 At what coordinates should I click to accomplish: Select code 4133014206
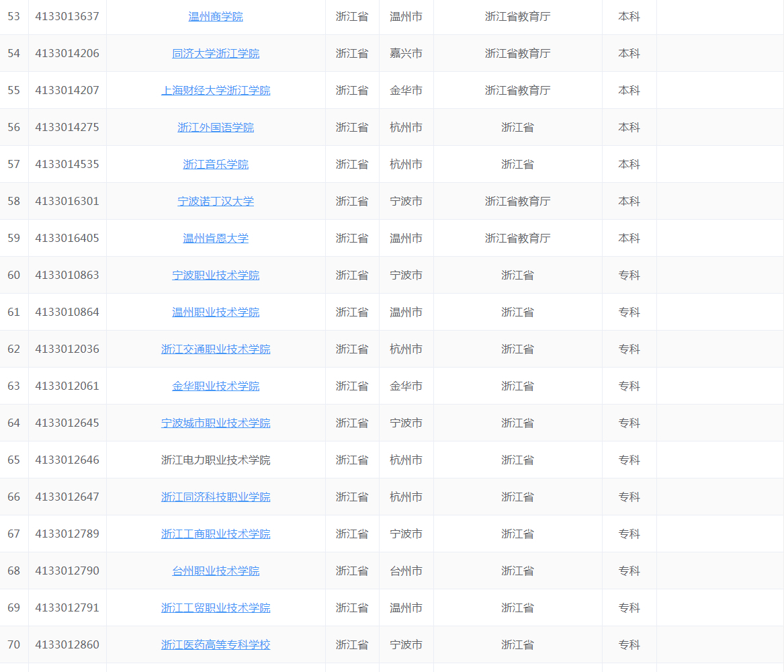pos(67,54)
